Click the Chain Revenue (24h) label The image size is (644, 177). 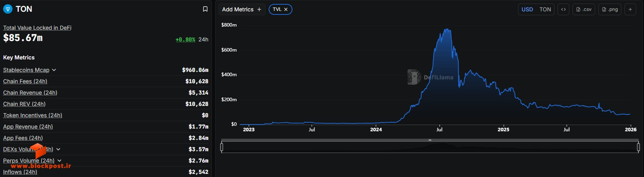tap(30, 93)
